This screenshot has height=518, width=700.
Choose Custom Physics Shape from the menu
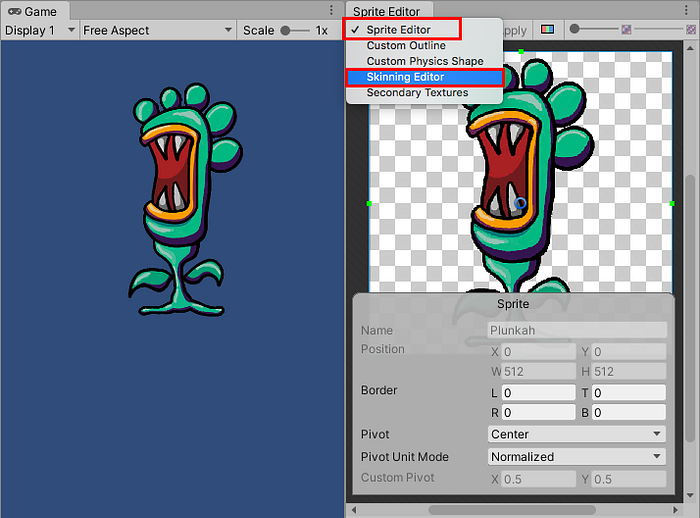coord(425,61)
